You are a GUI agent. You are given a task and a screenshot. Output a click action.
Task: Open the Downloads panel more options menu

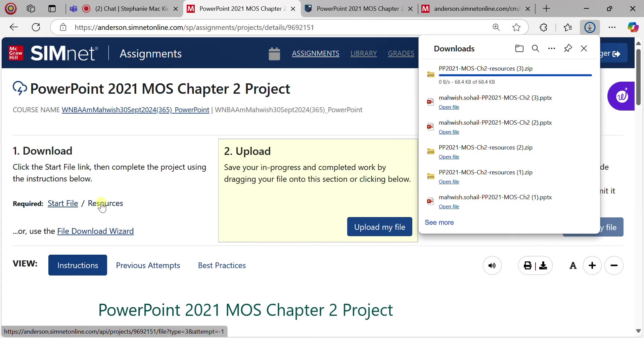coord(552,48)
